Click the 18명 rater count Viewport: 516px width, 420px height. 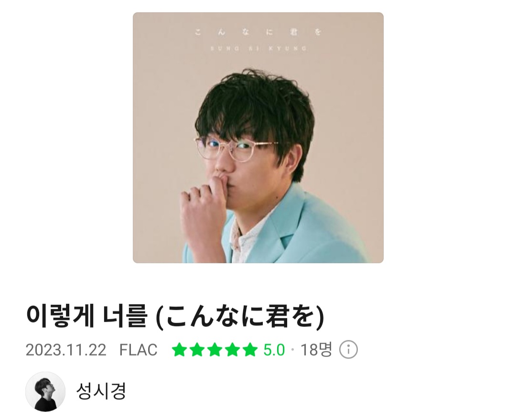pyautogui.click(x=316, y=350)
